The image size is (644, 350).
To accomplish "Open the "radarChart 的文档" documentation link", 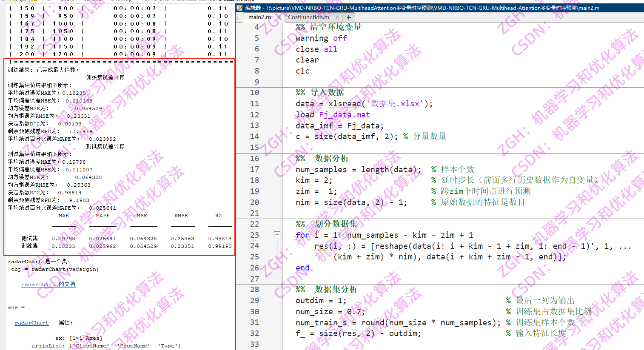I will tap(48, 285).
